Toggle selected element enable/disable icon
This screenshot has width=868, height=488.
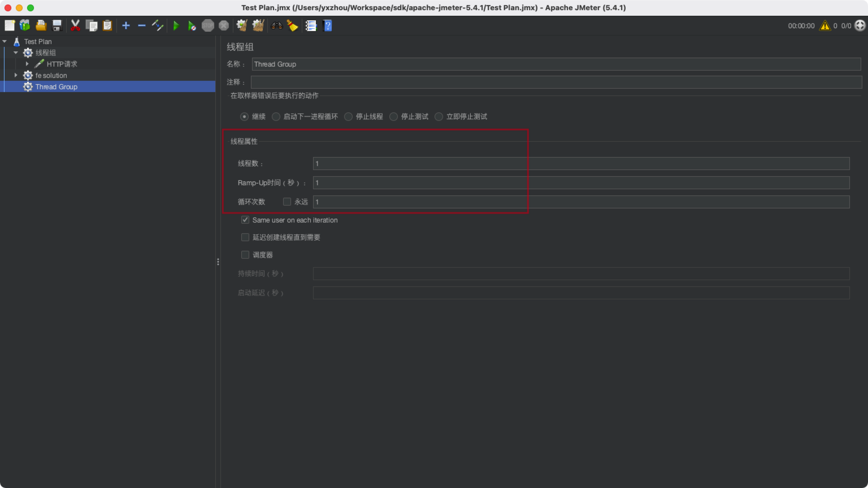pyautogui.click(x=157, y=26)
